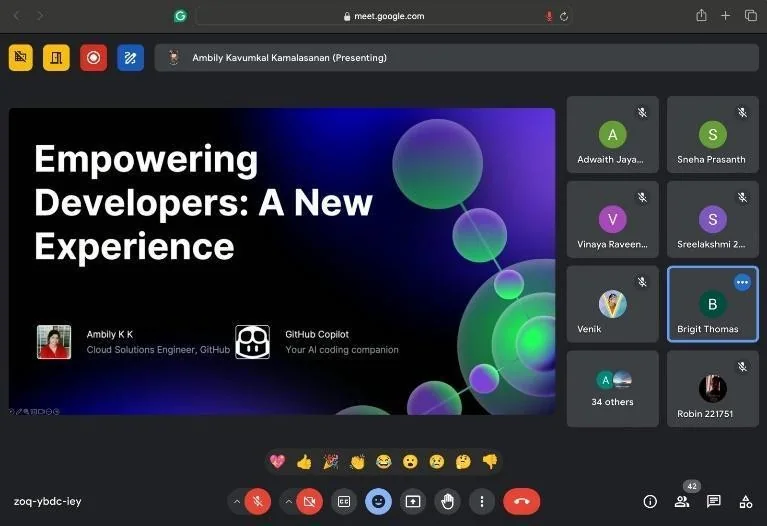Leave the call with red hang-up button

(x=521, y=502)
